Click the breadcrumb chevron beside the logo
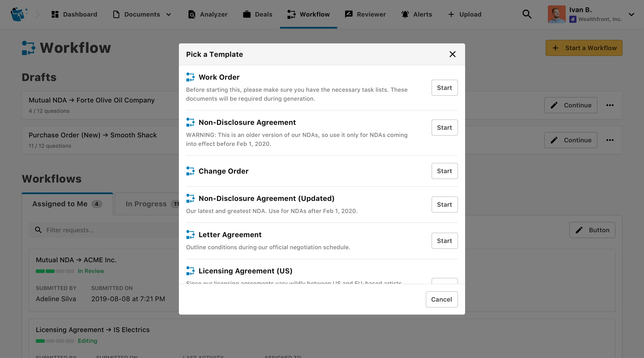Screen dimensions: 644x358 click(38, 14)
